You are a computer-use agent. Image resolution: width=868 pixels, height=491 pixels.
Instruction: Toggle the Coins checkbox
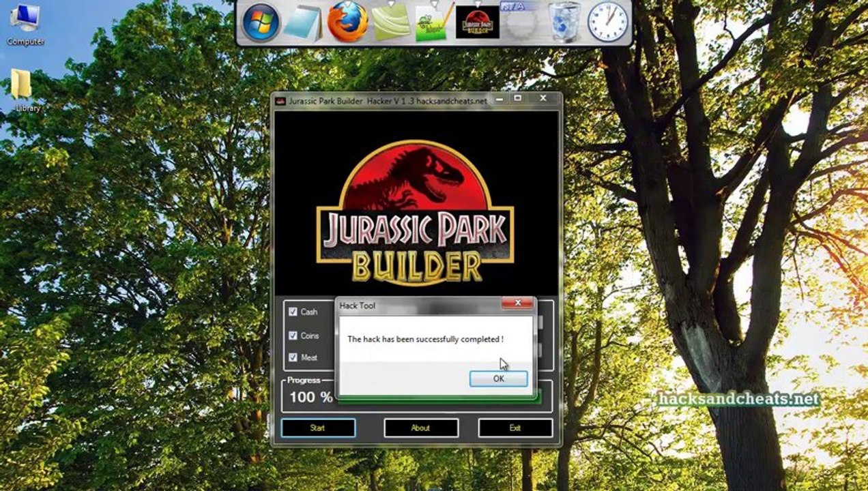[x=293, y=336]
